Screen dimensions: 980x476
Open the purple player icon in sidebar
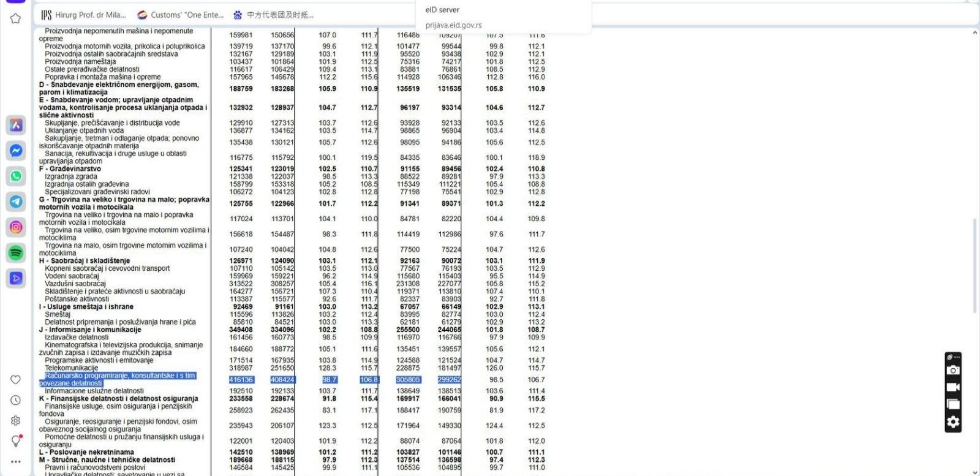(x=16, y=278)
